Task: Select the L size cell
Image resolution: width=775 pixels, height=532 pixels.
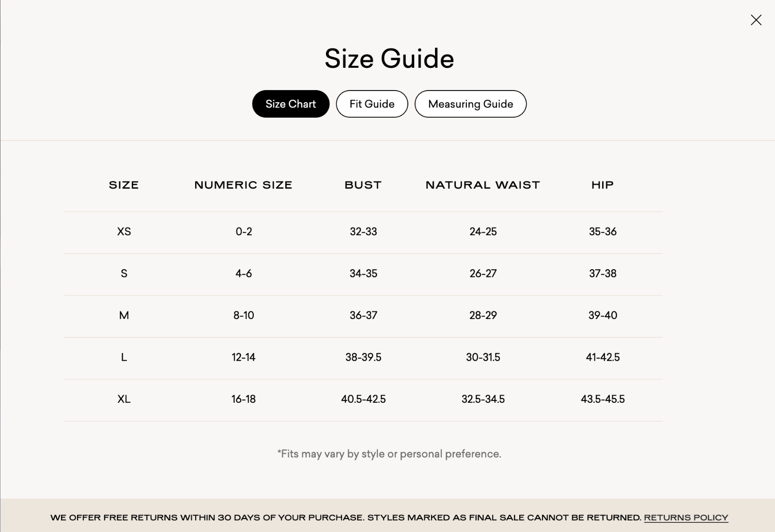Action: coord(124,357)
